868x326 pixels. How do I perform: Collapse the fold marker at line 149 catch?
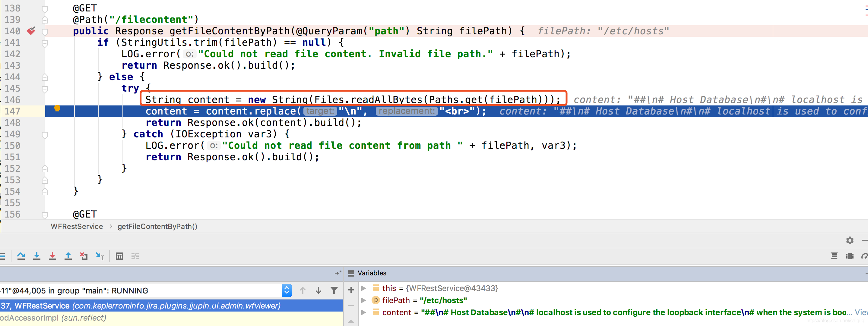[45, 135]
